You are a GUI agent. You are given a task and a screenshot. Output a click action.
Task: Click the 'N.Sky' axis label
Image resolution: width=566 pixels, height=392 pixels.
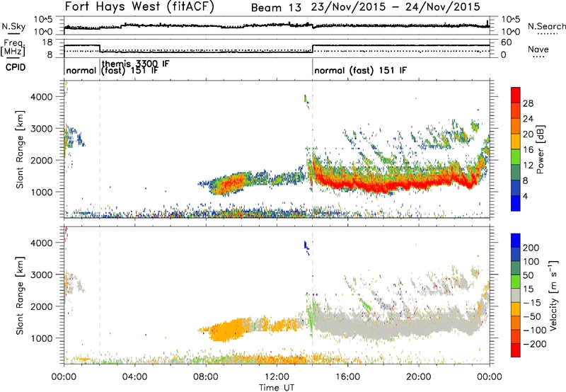(x=13, y=26)
